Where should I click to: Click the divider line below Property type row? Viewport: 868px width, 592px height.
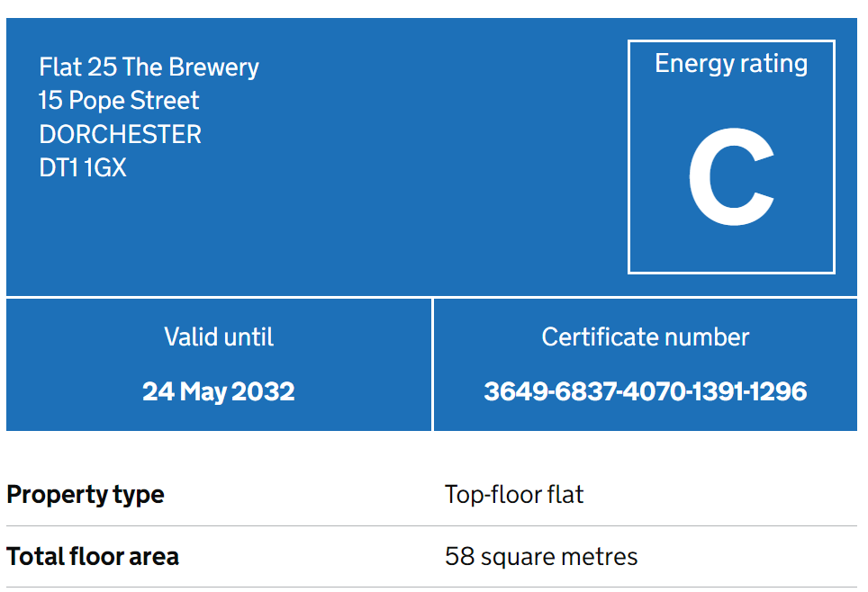432,525
